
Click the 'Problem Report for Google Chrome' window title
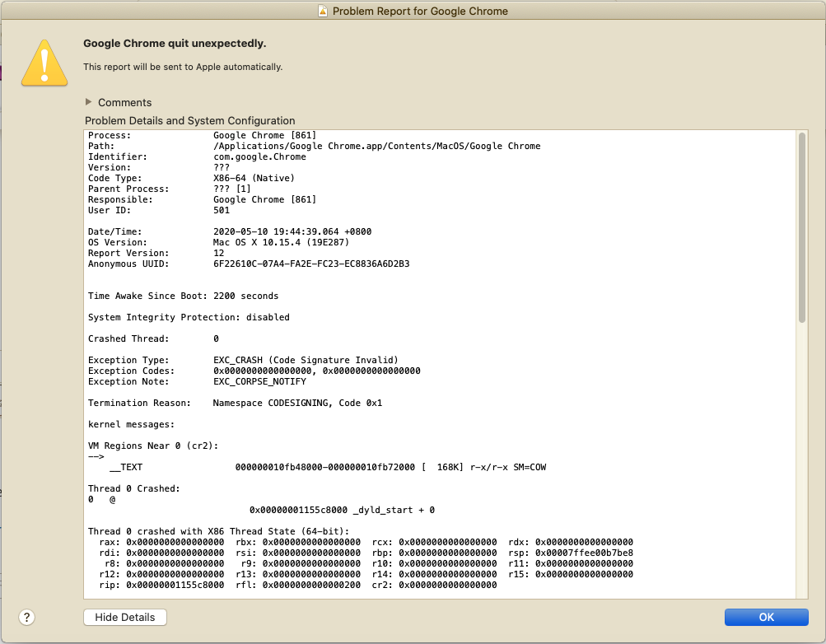click(x=420, y=11)
